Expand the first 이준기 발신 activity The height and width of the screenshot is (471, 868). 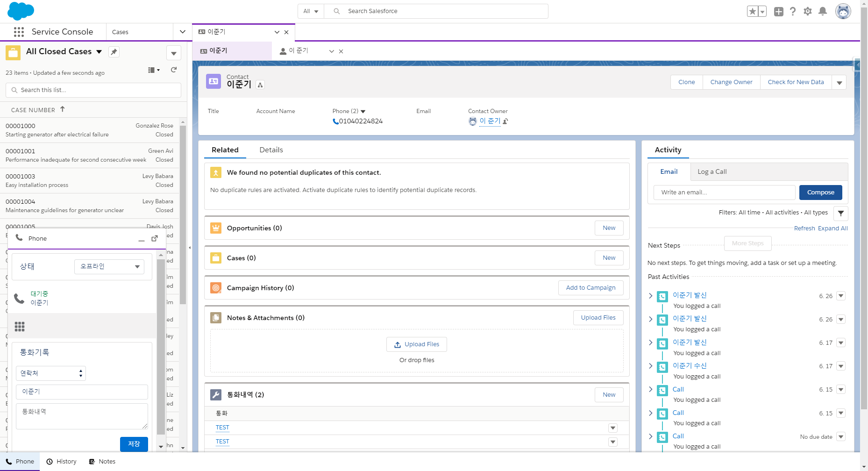(x=651, y=296)
